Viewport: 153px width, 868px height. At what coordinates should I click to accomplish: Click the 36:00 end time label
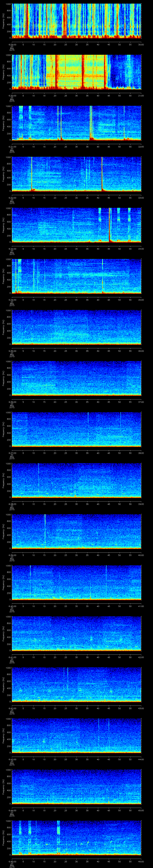[141, 351]
